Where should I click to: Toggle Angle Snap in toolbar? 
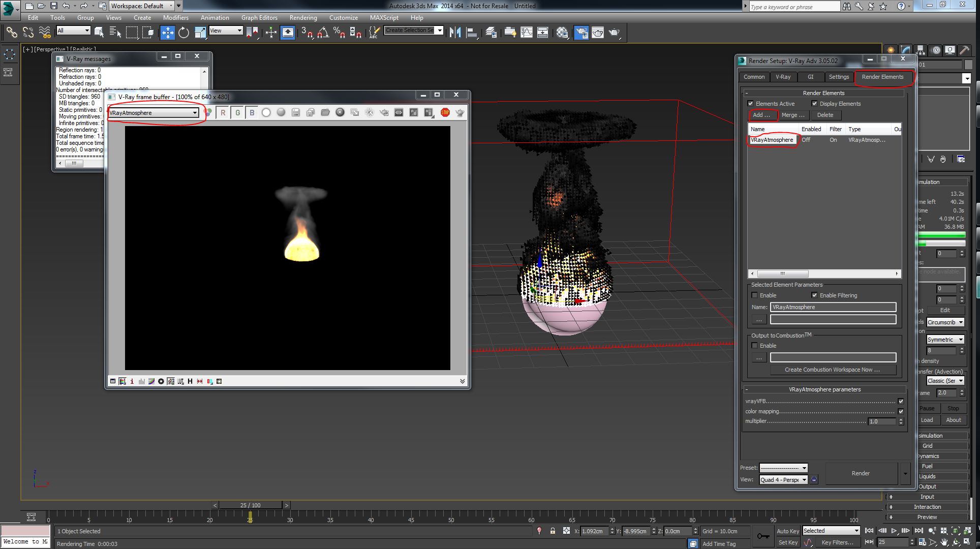point(323,33)
